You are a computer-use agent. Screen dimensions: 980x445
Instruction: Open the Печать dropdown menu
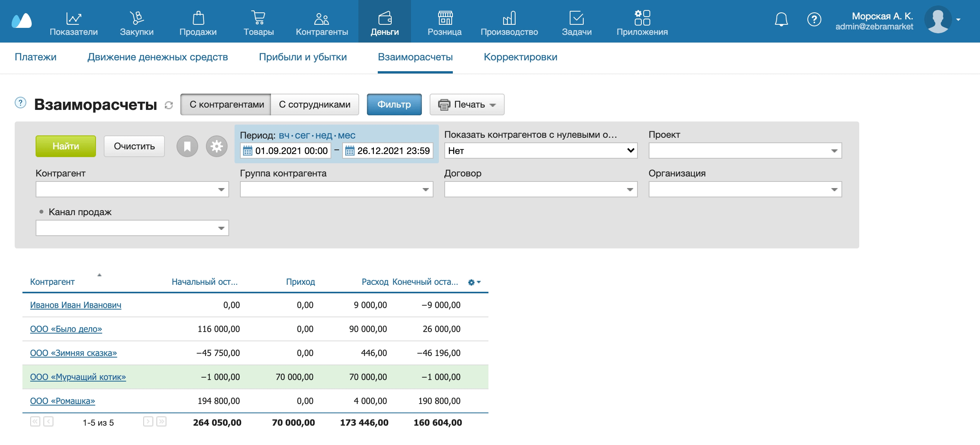tap(467, 104)
